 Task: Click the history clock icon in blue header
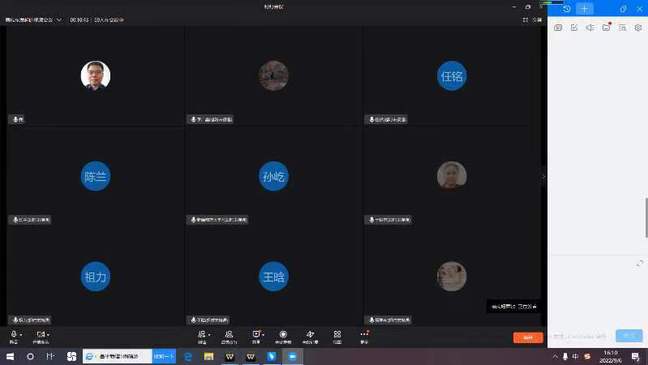[567, 9]
